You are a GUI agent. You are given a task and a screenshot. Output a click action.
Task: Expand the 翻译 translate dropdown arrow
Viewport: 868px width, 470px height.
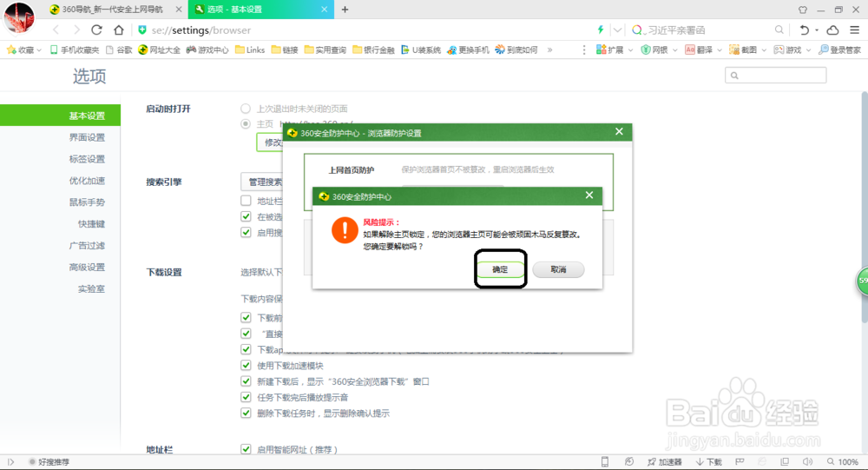coord(719,50)
